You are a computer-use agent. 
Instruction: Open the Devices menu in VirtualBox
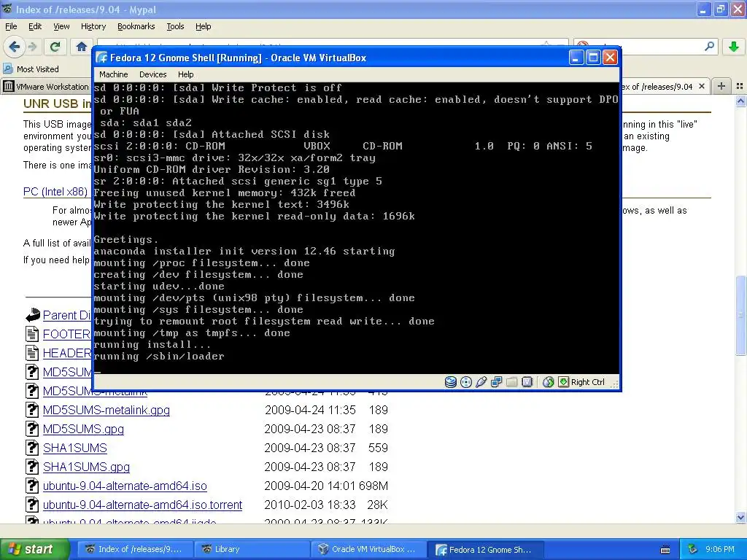pyautogui.click(x=152, y=74)
